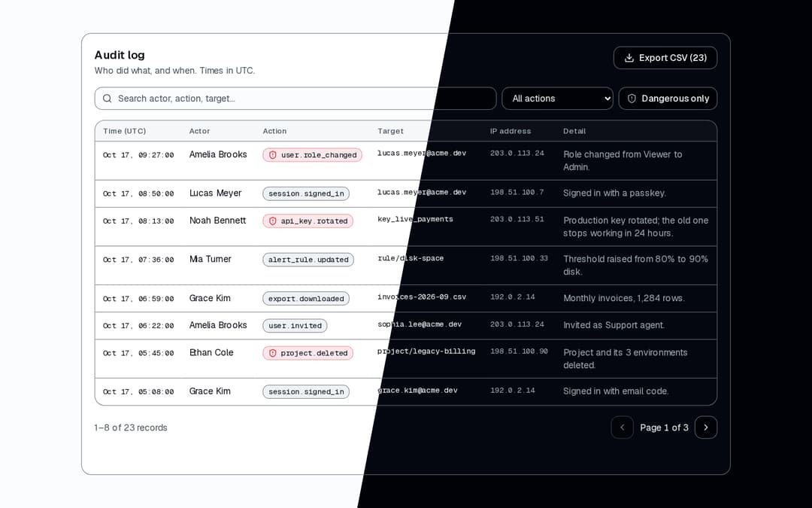Image resolution: width=812 pixels, height=508 pixels.
Task: Click target key_live_payments
Action: point(415,219)
